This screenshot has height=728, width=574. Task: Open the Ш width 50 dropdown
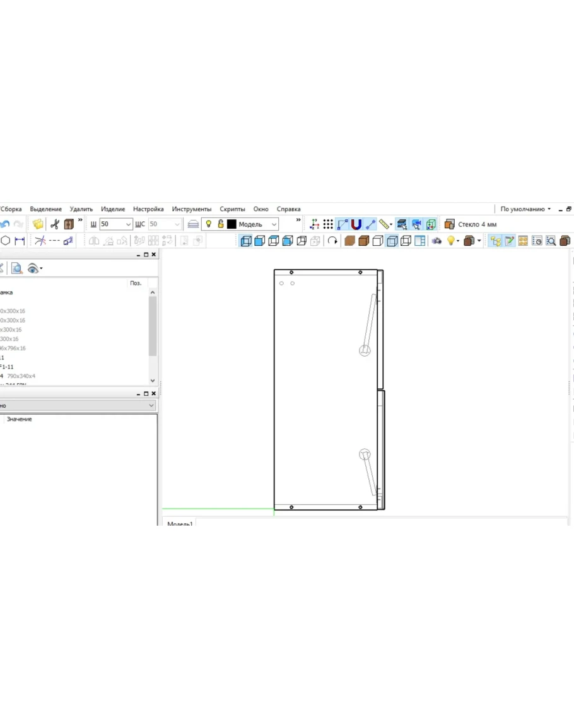click(128, 224)
